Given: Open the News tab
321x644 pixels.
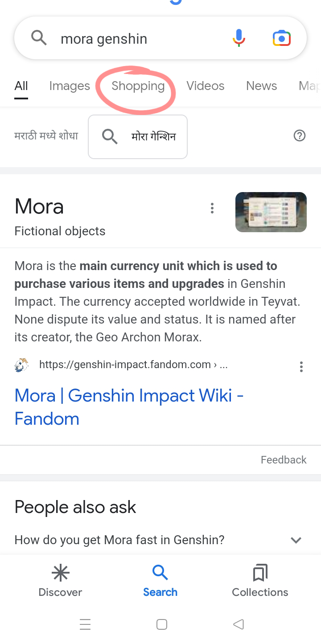Looking at the screenshot, I should tap(261, 86).
